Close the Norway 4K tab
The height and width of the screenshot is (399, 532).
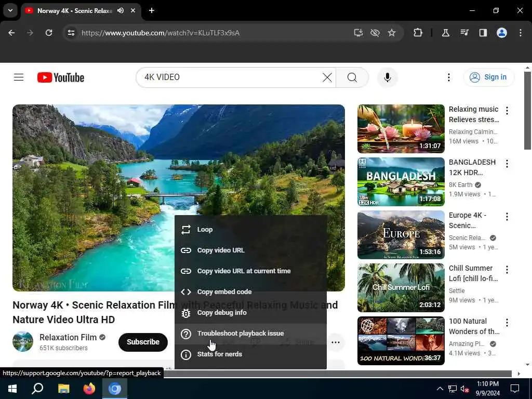[x=133, y=10]
